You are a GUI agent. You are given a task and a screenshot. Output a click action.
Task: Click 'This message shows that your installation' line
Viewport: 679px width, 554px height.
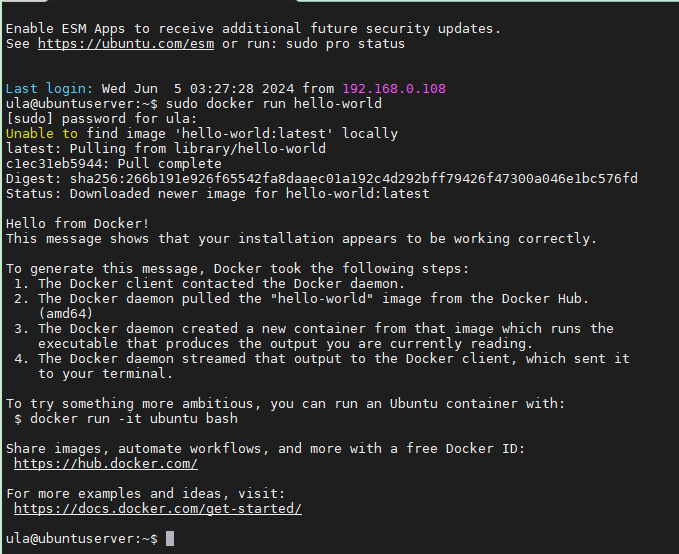point(301,239)
